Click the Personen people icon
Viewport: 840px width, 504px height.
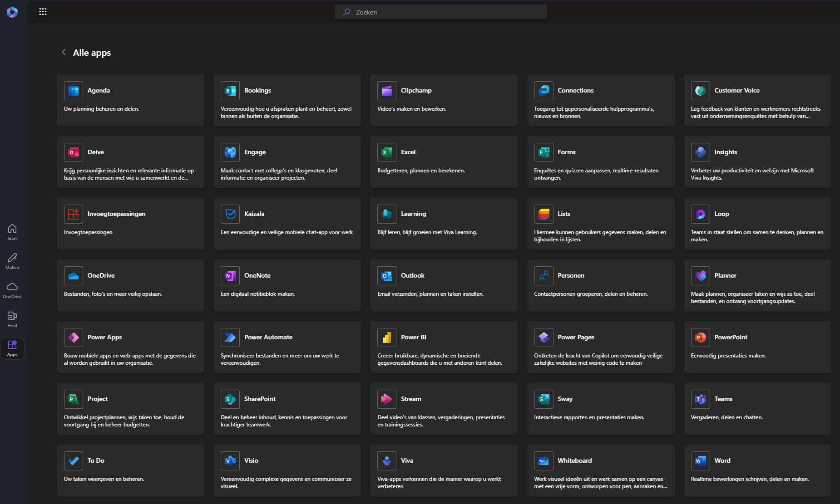pos(544,276)
